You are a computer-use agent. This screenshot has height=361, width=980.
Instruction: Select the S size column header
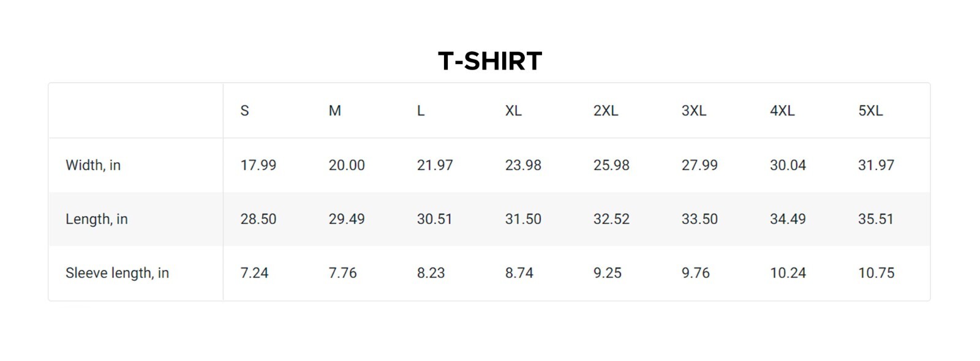(x=244, y=111)
